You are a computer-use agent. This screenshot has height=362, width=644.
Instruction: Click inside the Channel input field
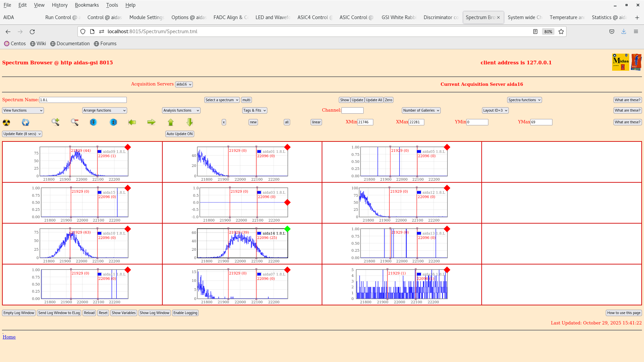click(353, 110)
